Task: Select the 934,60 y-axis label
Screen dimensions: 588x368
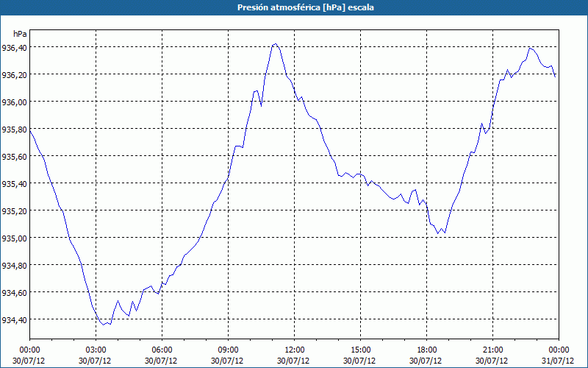Action: point(14,292)
